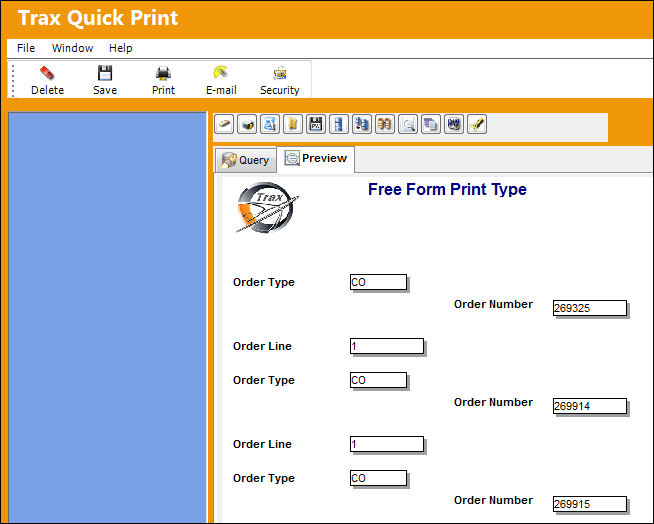Click the first Order Type field containing CO
This screenshot has height=524, width=654.
pos(378,282)
